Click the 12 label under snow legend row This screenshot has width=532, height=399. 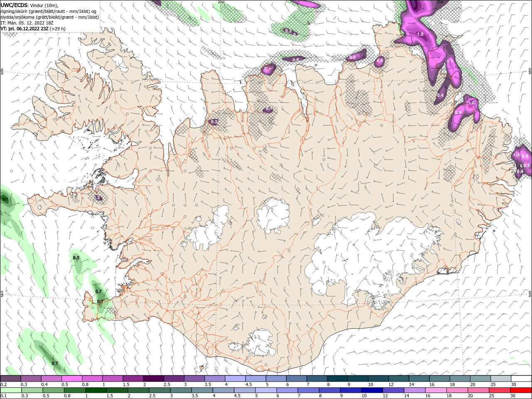tap(391, 384)
